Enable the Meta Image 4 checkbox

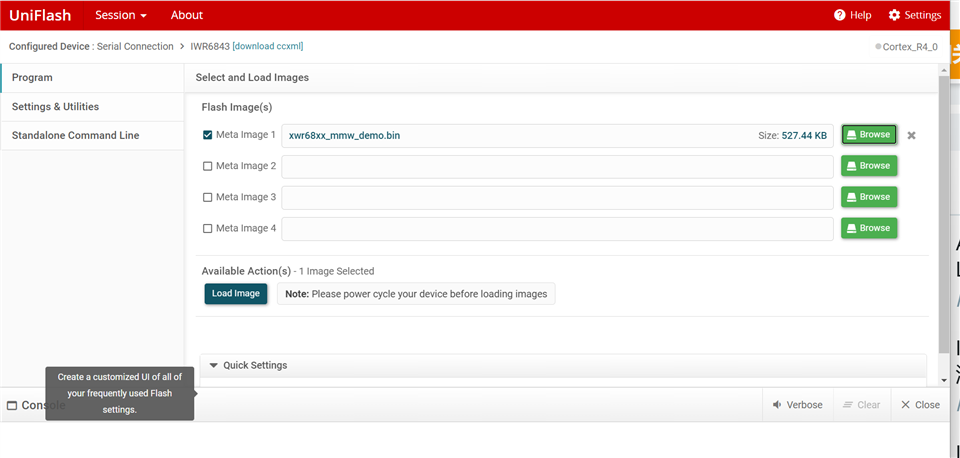208,228
